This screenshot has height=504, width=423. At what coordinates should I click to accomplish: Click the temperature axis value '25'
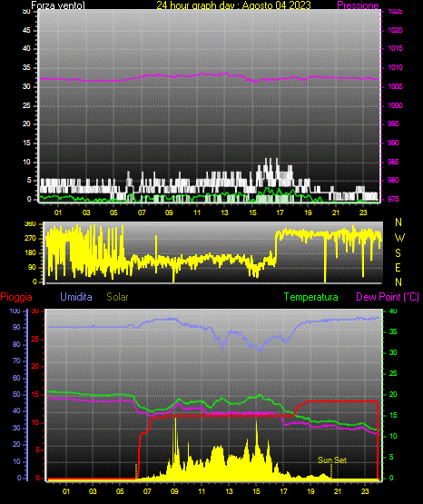(x=393, y=373)
